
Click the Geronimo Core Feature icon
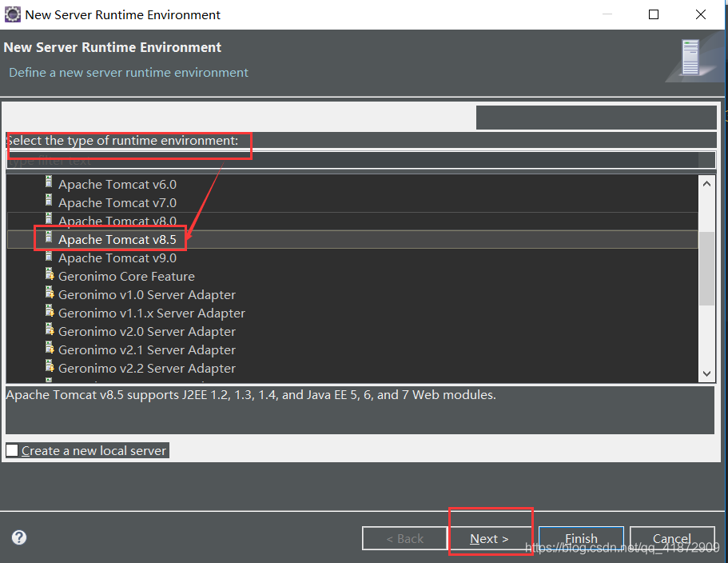tap(50, 274)
